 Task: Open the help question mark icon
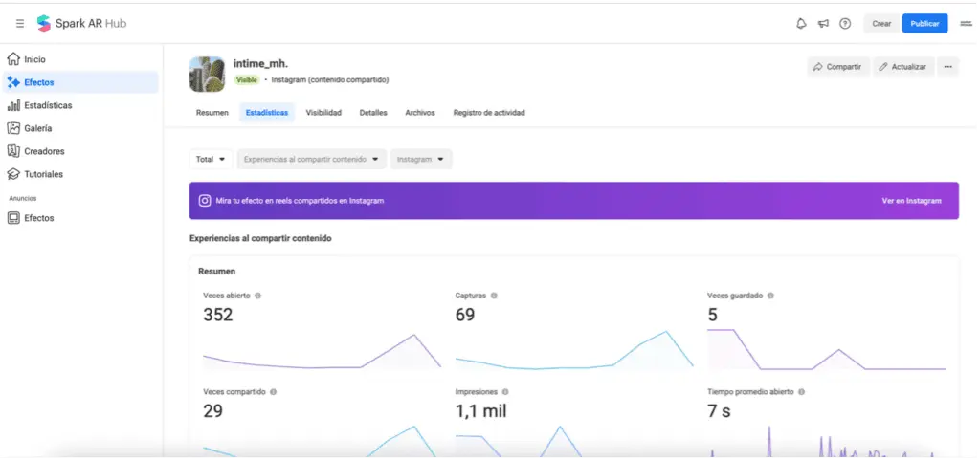coord(845,24)
